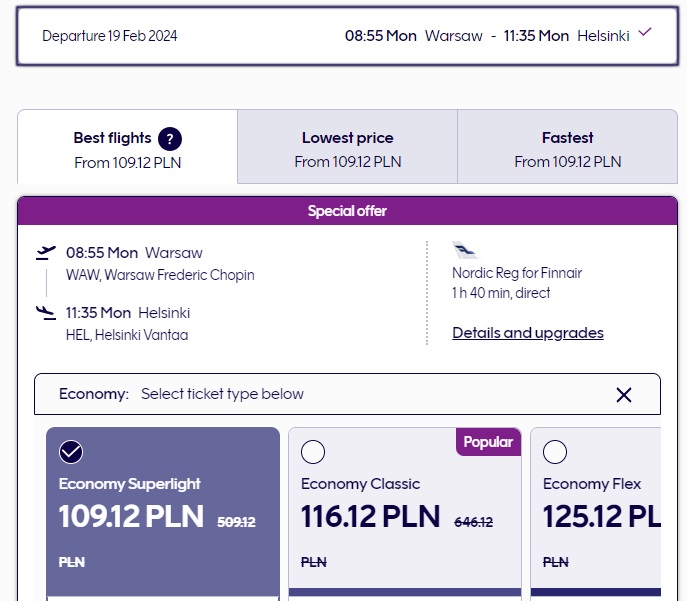The height and width of the screenshot is (601, 687).
Task: Click the departure airplane takeoff icon
Action: 45,253
